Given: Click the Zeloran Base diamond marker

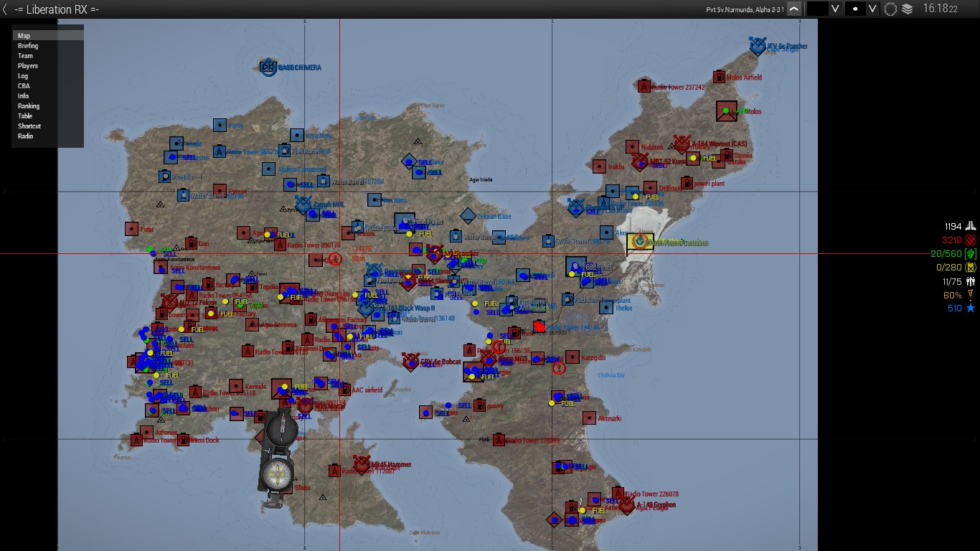Looking at the screenshot, I should tap(468, 215).
